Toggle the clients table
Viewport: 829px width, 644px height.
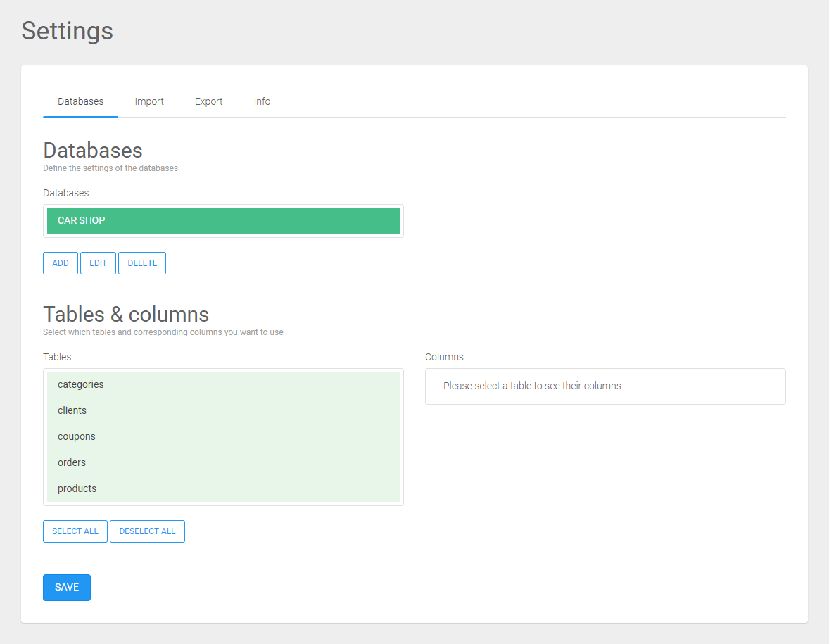coord(223,411)
